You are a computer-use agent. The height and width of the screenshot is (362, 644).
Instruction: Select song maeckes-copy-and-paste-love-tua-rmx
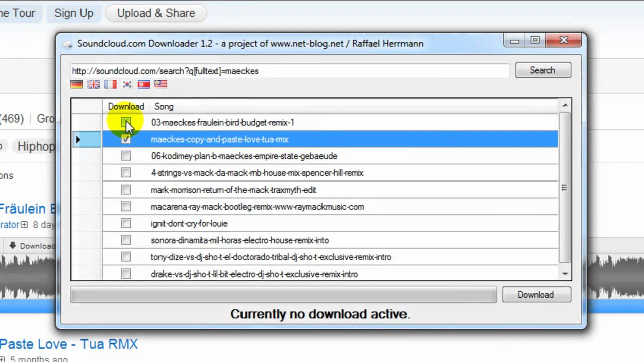coord(220,139)
